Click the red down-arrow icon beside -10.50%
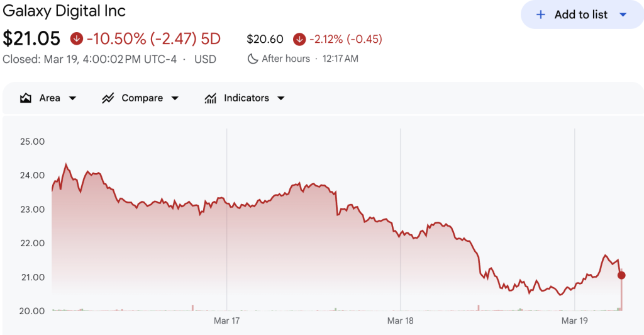644x335 pixels. tap(77, 39)
